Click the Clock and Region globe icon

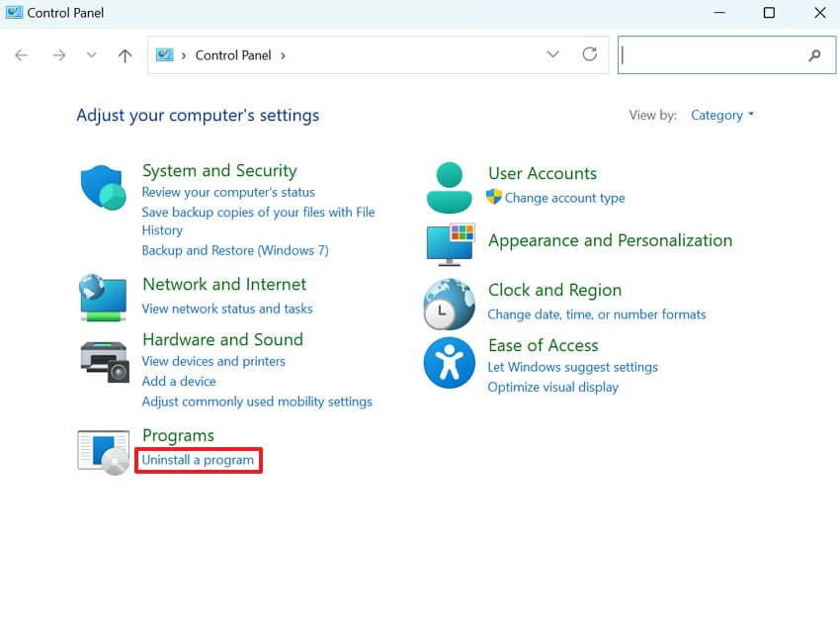coord(450,303)
